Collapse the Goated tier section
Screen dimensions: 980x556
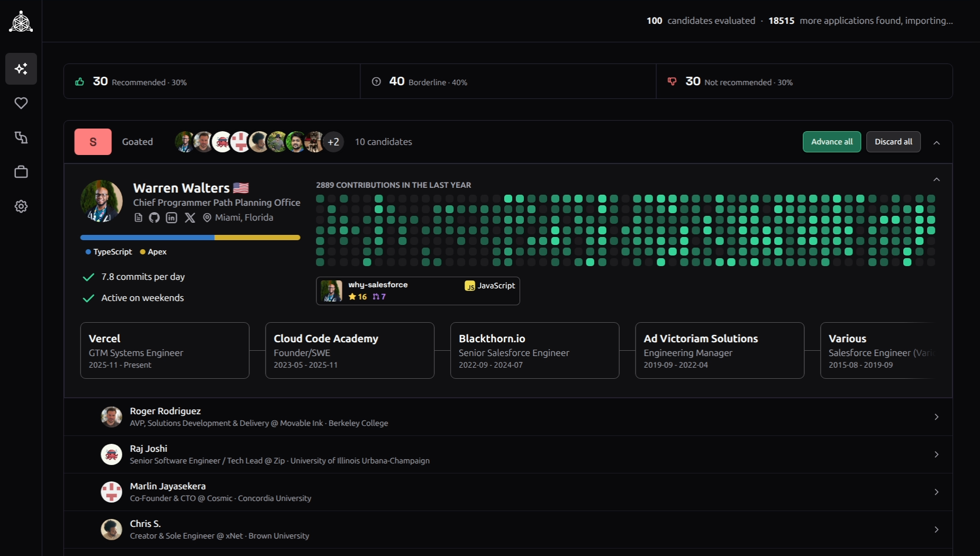pyautogui.click(x=937, y=142)
